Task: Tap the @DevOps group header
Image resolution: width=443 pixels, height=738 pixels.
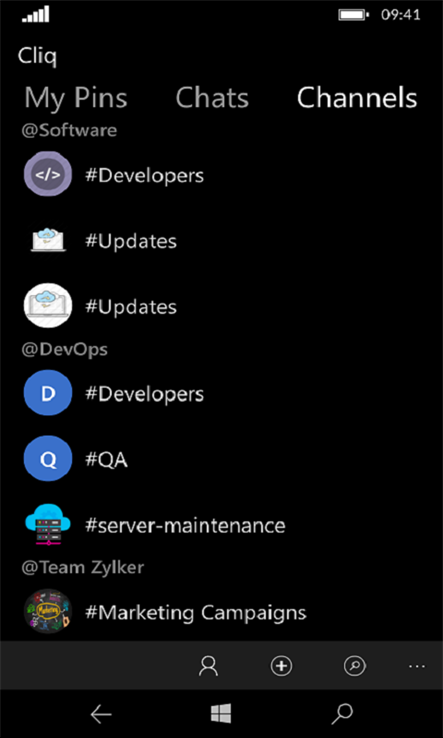Action: pyautogui.click(x=64, y=349)
